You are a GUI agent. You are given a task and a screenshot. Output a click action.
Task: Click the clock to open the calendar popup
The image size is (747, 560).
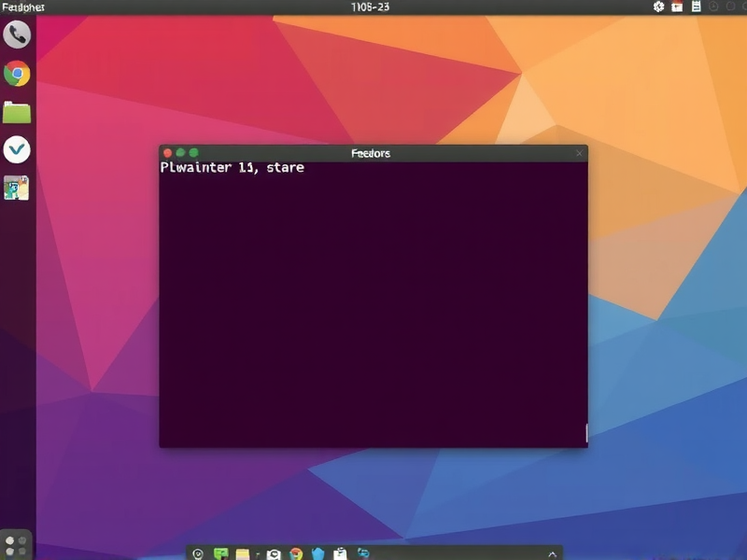click(x=373, y=7)
